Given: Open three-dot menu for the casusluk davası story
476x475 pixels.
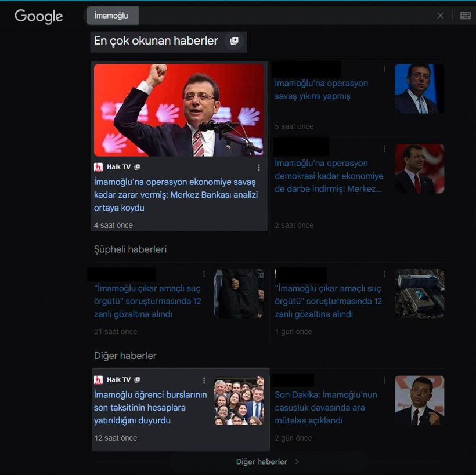Looking at the screenshot, I should coord(385,380).
